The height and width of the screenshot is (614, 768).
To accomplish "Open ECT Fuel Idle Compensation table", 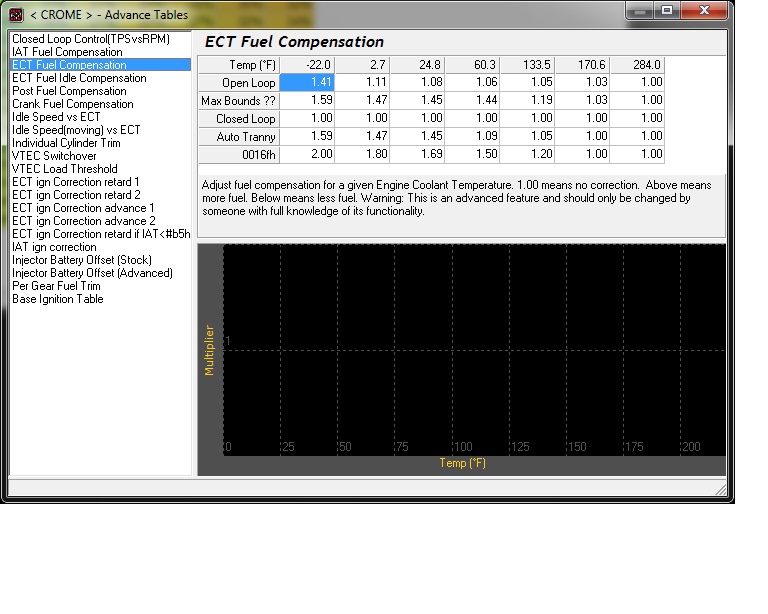I will (79, 78).
